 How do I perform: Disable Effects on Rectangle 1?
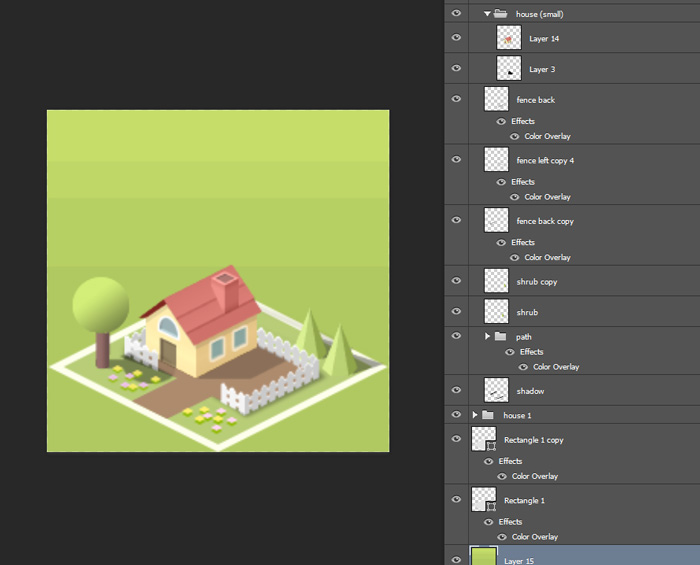pos(488,522)
